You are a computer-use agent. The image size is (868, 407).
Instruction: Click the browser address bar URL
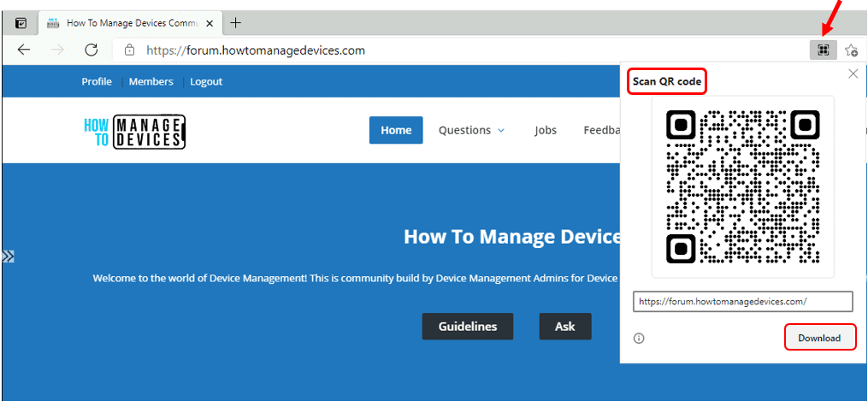tap(255, 50)
